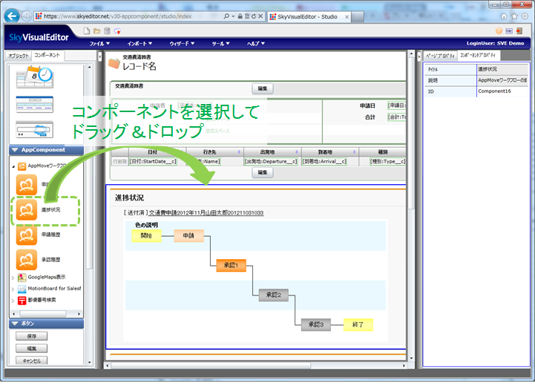
Task: Click the database save icon in the toolbar
Action: [x=107, y=31]
